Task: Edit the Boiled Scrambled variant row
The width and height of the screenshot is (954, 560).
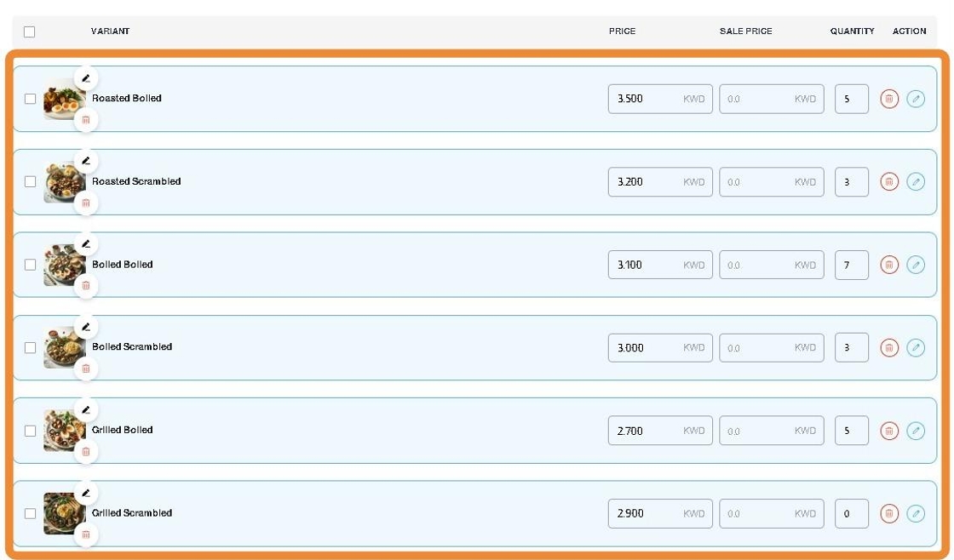Action: click(916, 348)
